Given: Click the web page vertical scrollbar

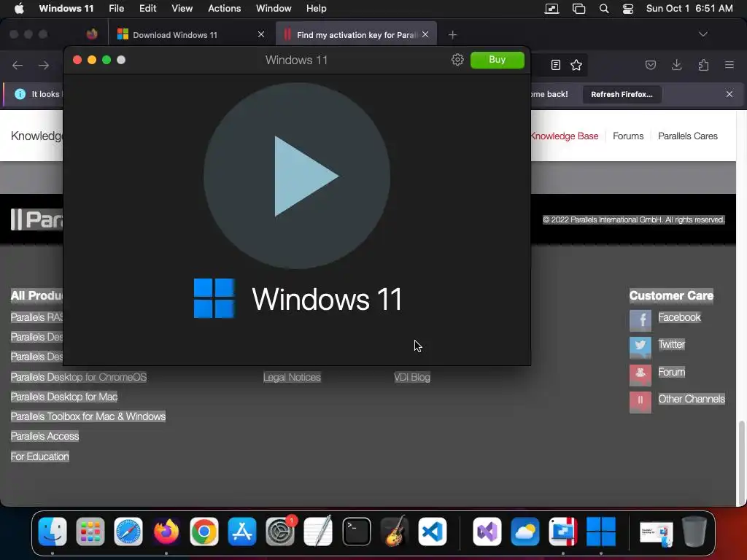Looking at the screenshot, I should (x=741, y=463).
